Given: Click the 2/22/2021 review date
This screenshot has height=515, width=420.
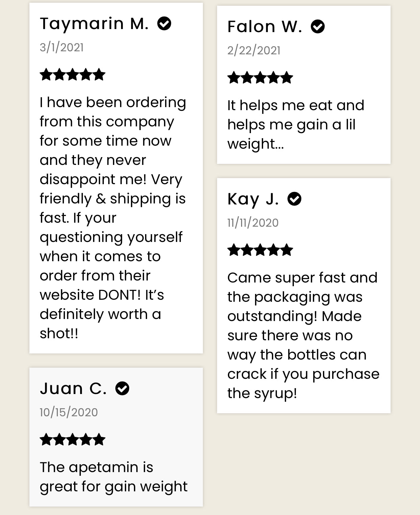Looking at the screenshot, I should coord(254,50).
